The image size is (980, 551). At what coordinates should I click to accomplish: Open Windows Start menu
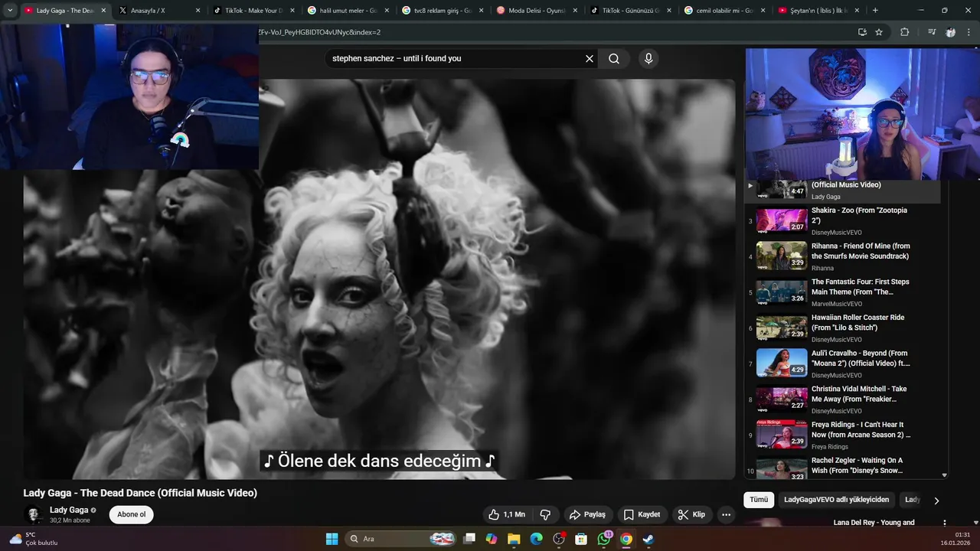coord(332,539)
